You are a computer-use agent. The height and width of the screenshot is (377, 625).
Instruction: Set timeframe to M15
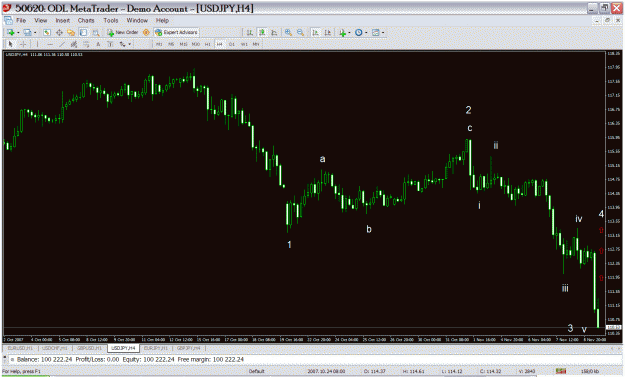click(x=183, y=44)
